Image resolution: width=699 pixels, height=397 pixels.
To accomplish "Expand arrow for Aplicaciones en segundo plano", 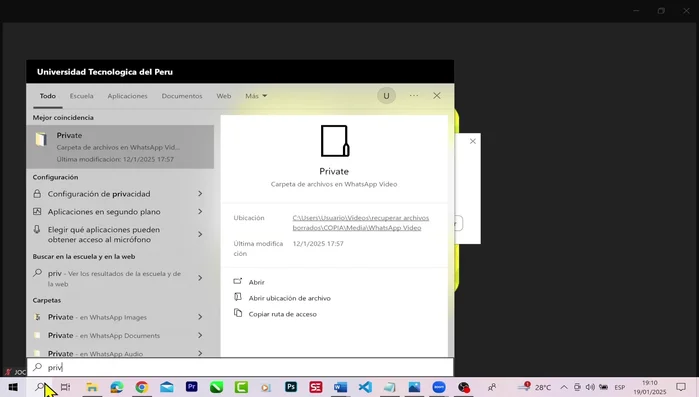I will tap(200, 212).
